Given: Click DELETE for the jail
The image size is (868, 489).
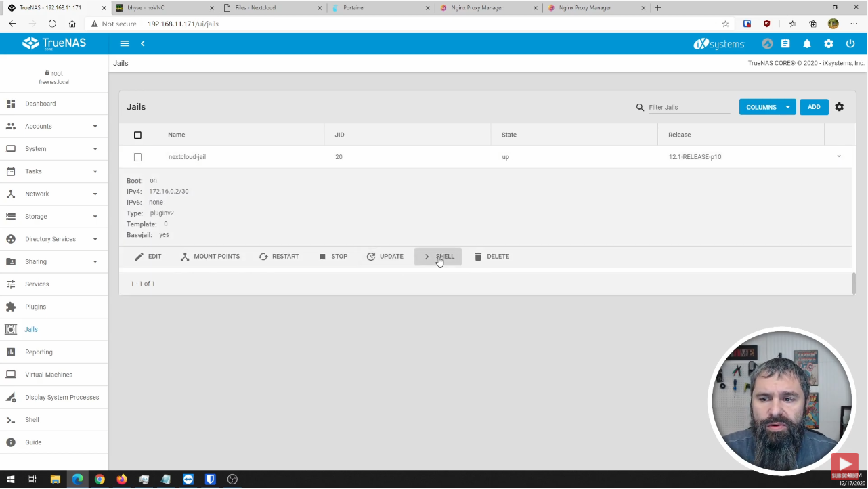Looking at the screenshot, I should (x=492, y=257).
